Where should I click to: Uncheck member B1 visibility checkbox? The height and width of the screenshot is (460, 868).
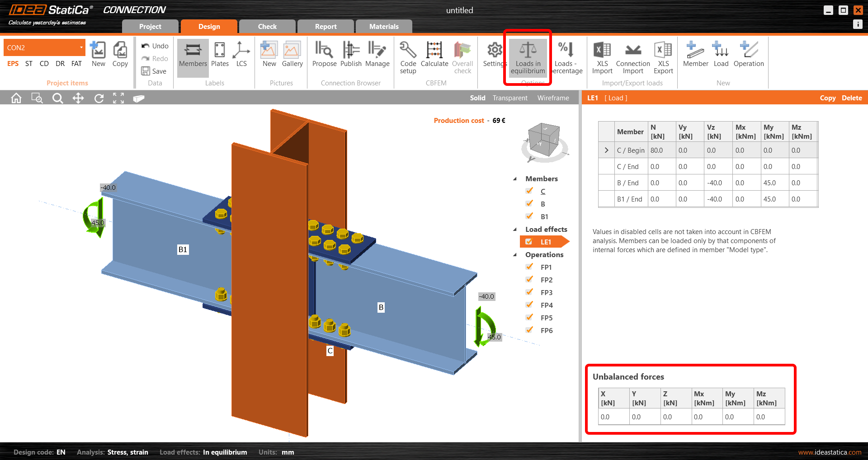coord(529,216)
